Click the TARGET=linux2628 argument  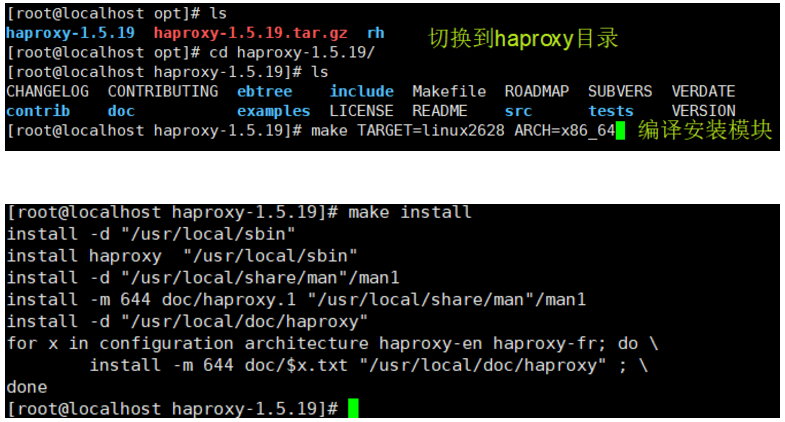[431, 131]
